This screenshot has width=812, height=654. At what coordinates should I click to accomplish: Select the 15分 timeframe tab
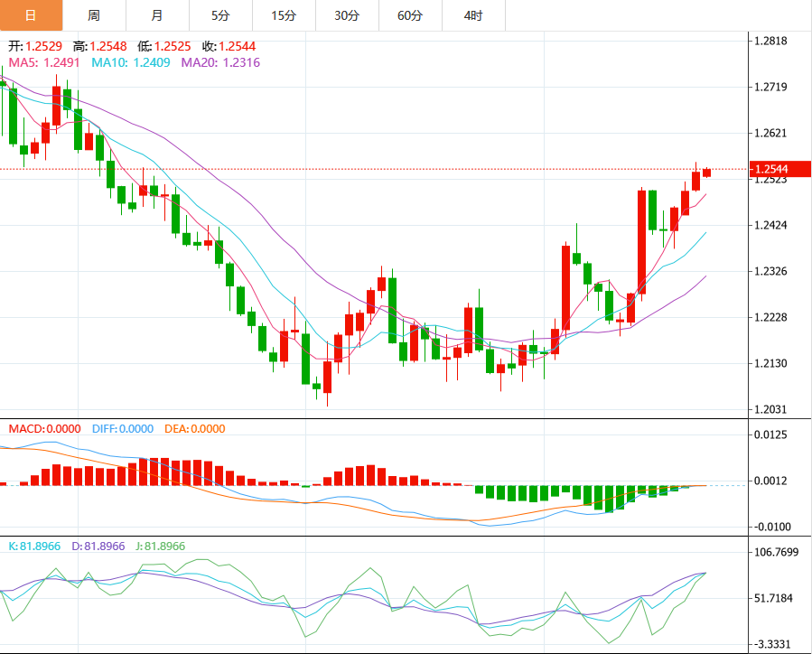(284, 15)
